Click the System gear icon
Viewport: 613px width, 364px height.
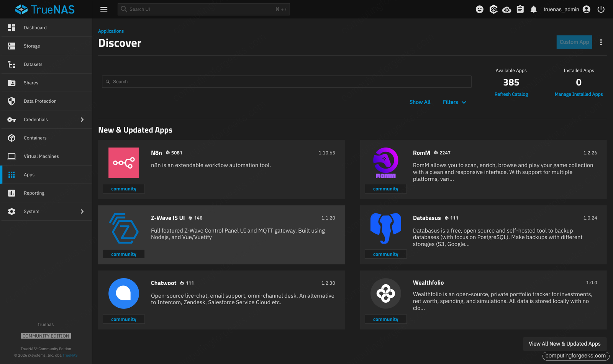(x=11, y=212)
